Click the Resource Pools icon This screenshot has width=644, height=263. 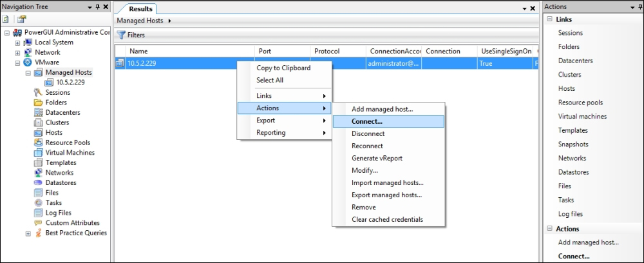coord(39,142)
